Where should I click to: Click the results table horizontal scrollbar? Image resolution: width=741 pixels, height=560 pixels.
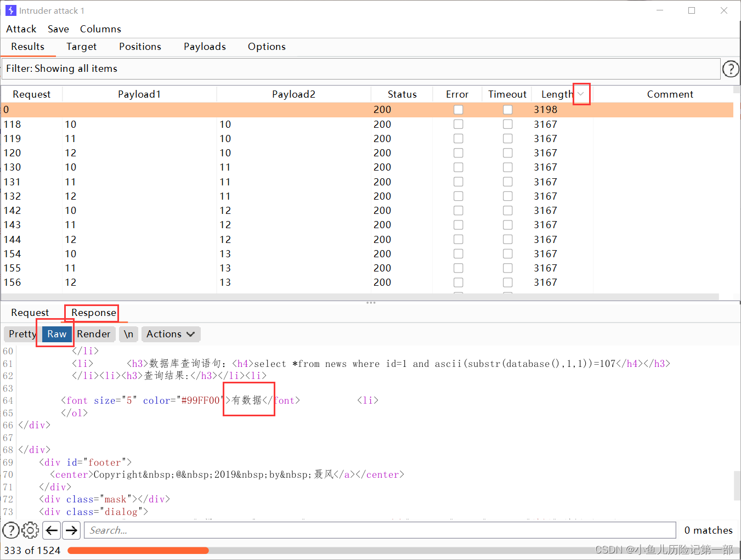pos(360,297)
